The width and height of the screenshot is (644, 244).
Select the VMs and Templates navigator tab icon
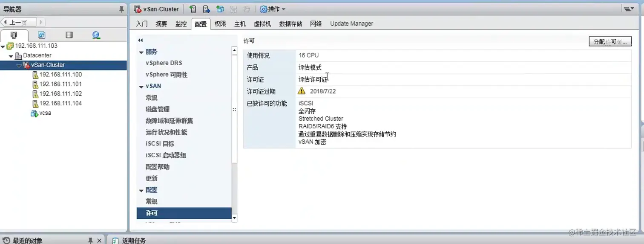tap(42, 35)
